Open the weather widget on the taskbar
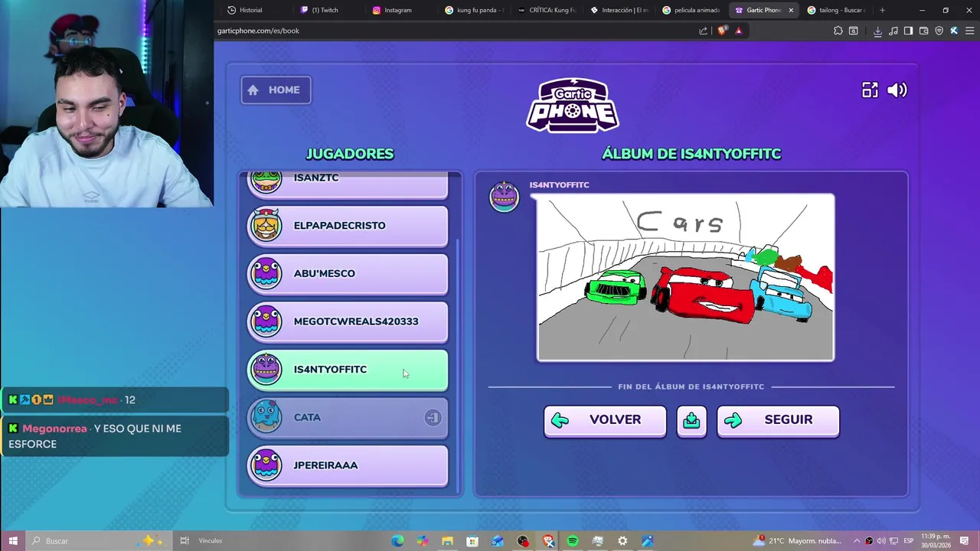Image resolution: width=980 pixels, height=551 pixels. click(796, 541)
